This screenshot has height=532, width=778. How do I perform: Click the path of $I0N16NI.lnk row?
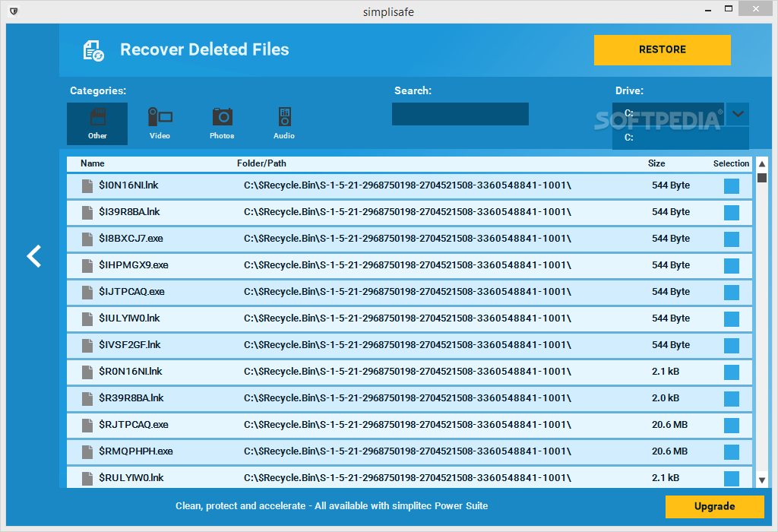pos(407,185)
